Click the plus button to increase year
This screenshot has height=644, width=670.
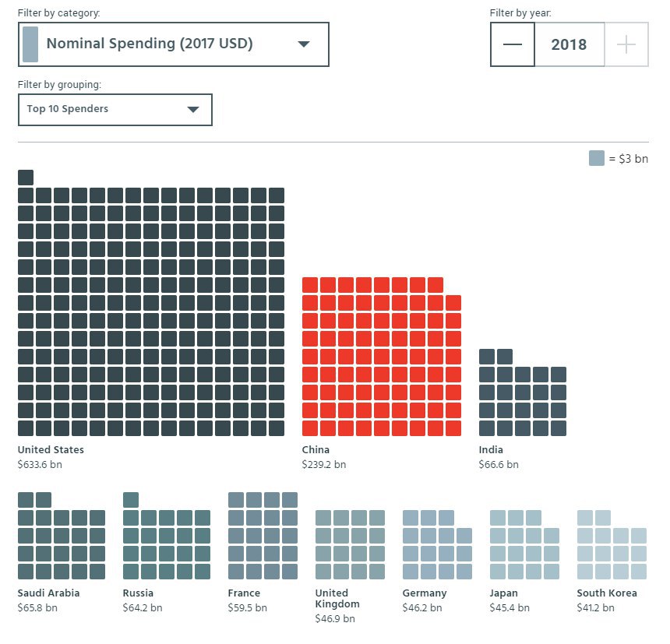click(x=626, y=44)
